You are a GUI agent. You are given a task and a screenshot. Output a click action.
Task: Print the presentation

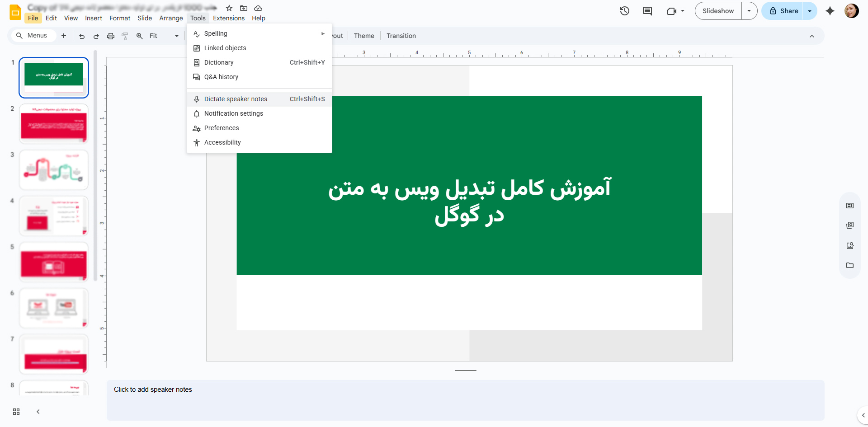point(110,36)
